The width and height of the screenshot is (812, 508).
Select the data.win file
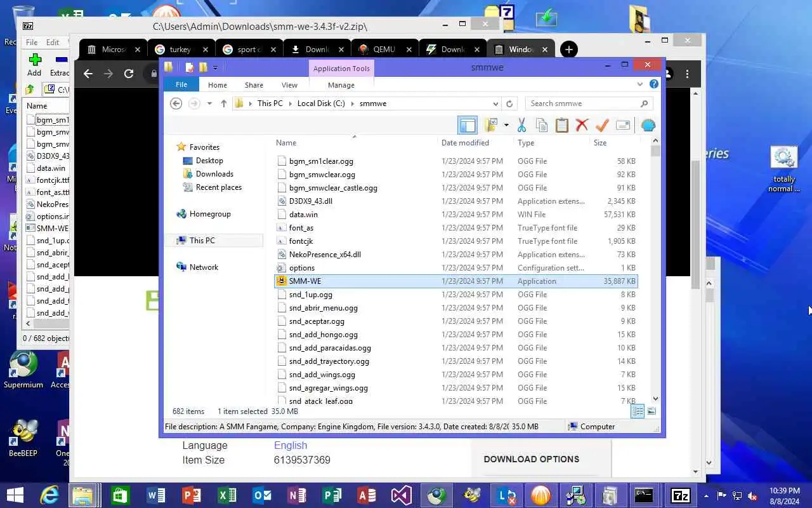456,215
